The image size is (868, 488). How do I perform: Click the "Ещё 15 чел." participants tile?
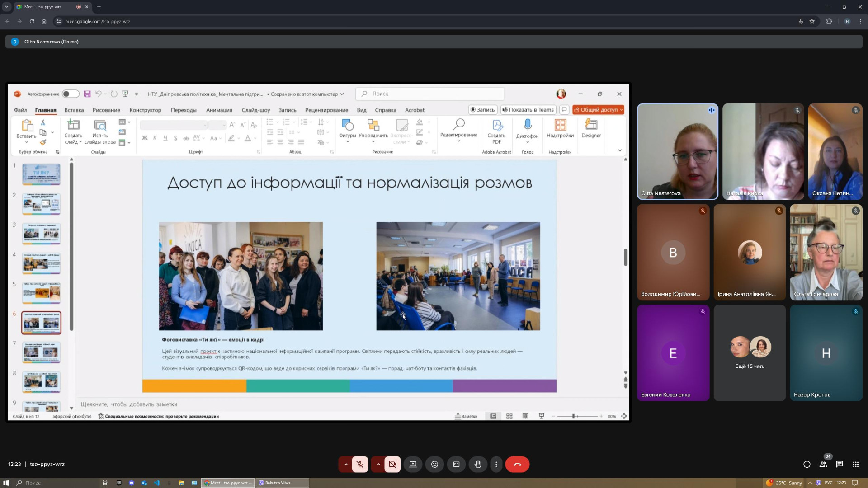point(750,352)
